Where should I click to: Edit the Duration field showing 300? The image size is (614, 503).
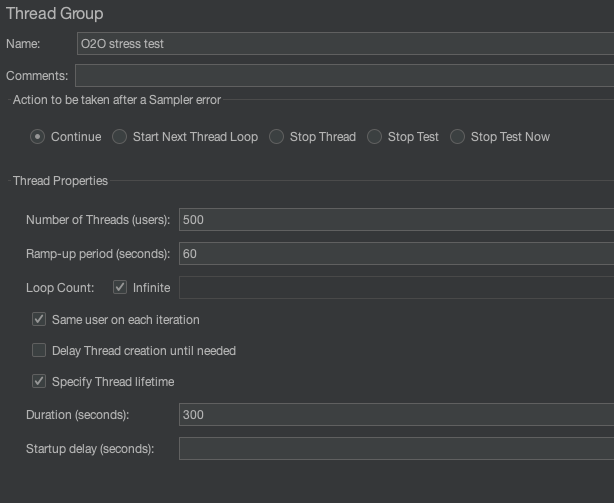(x=396, y=415)
